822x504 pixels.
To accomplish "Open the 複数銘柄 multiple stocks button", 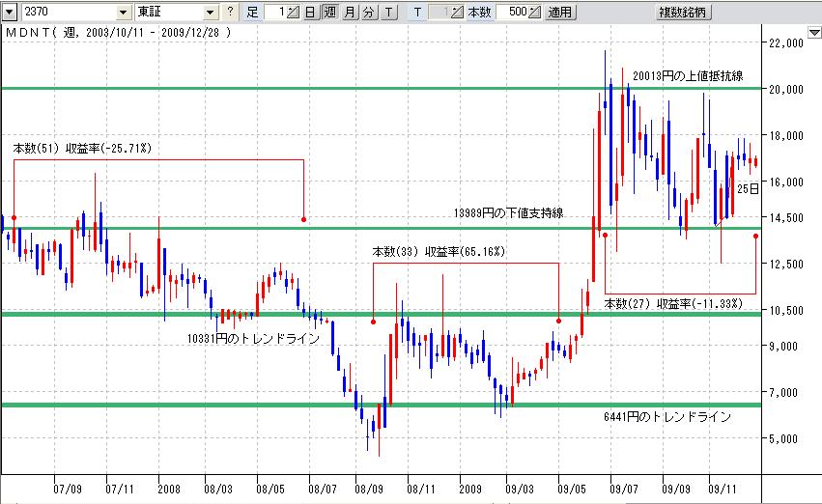I will click(x=683, y=13).
